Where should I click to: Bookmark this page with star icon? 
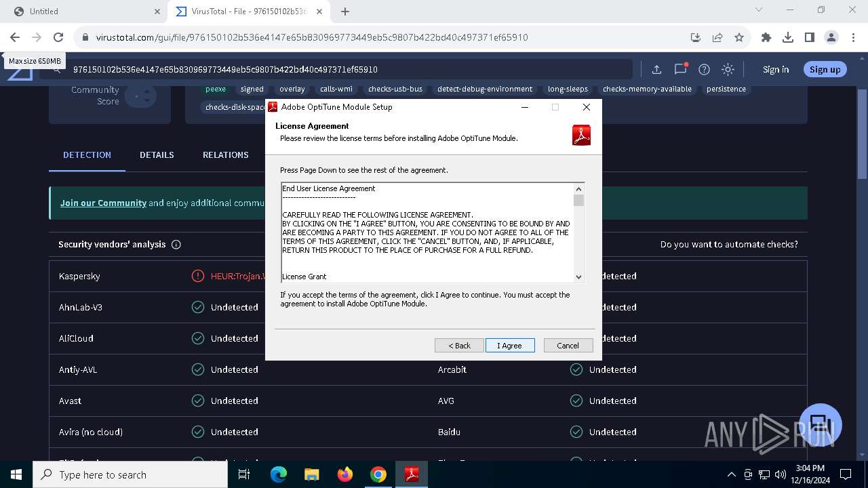(x=739, y=37)
